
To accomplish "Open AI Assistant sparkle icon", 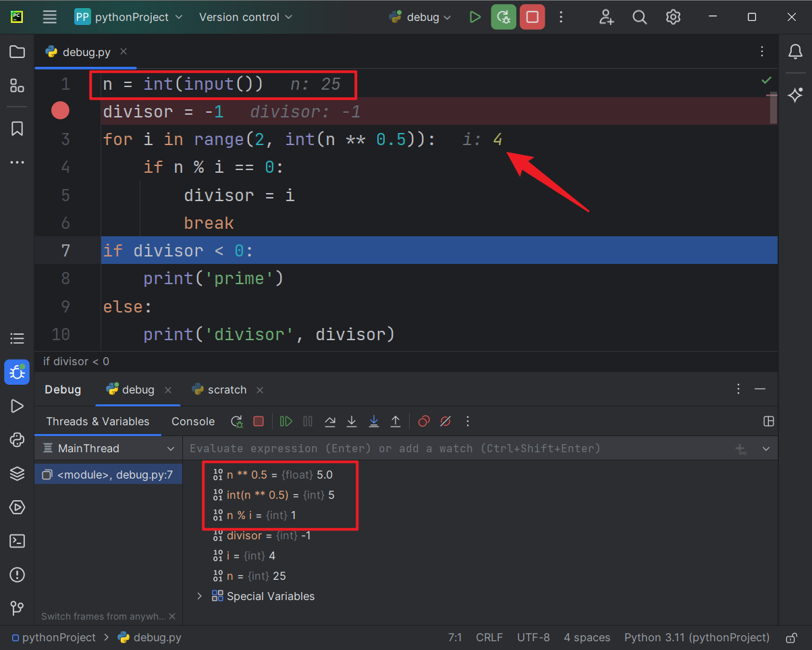I will 795,95.
